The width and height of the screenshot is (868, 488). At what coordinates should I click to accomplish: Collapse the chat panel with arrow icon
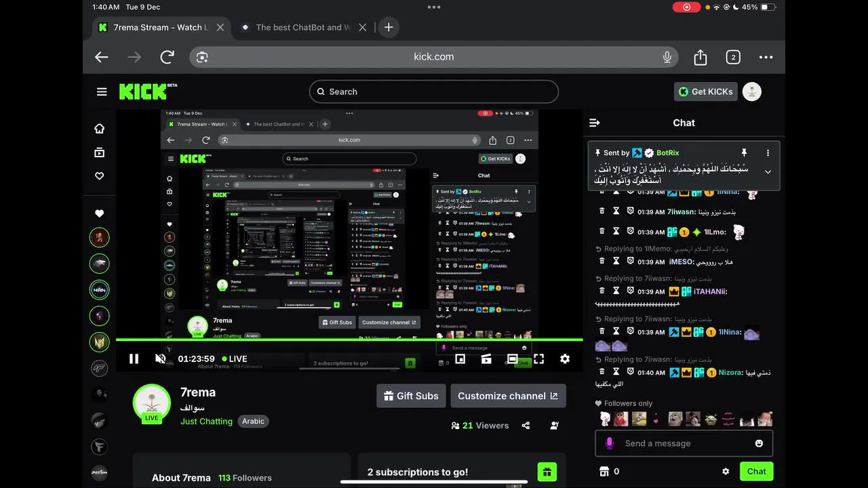coord(595,123)
